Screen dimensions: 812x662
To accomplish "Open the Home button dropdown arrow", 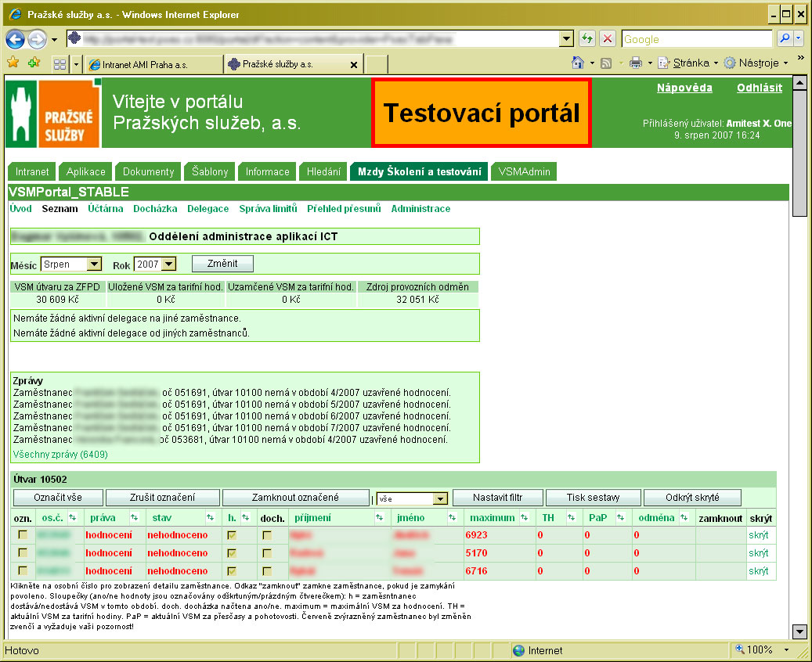I will 592,63.
